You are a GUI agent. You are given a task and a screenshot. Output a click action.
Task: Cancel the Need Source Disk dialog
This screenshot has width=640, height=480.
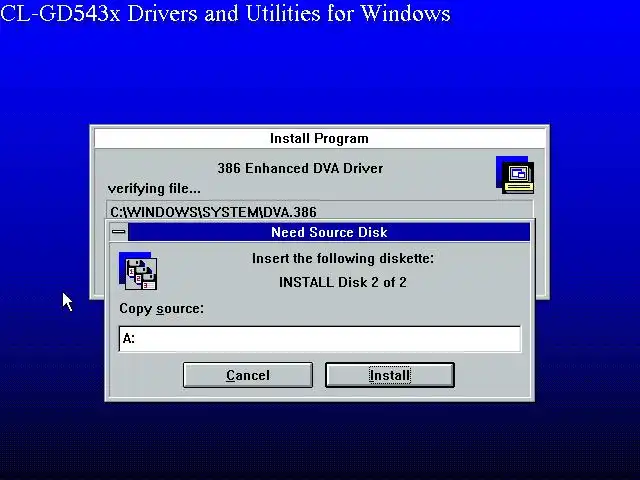248,375
